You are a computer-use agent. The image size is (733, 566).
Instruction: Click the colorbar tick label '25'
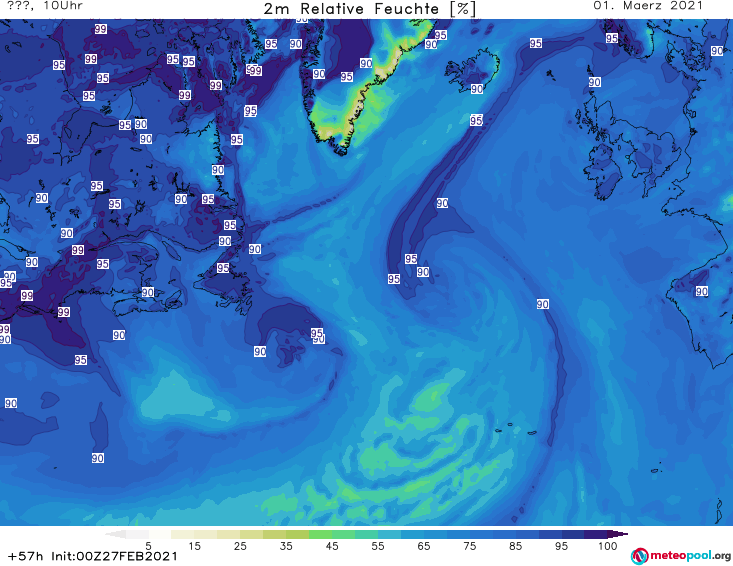pos(240,545)
